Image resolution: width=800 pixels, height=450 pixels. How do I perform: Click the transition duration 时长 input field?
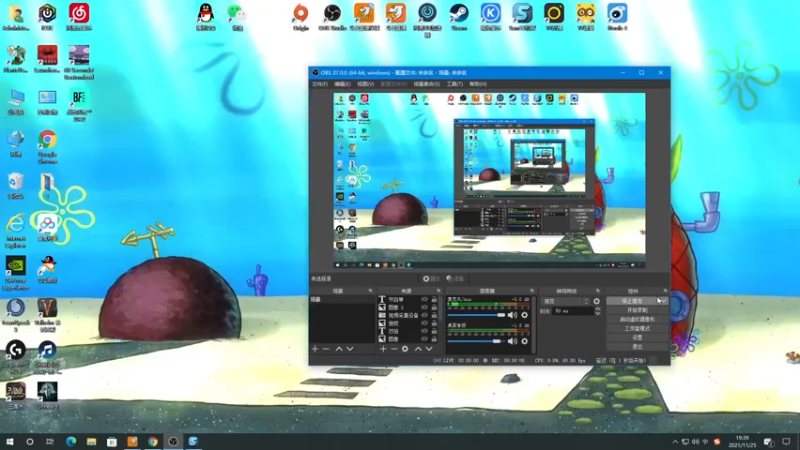point(572,311)
